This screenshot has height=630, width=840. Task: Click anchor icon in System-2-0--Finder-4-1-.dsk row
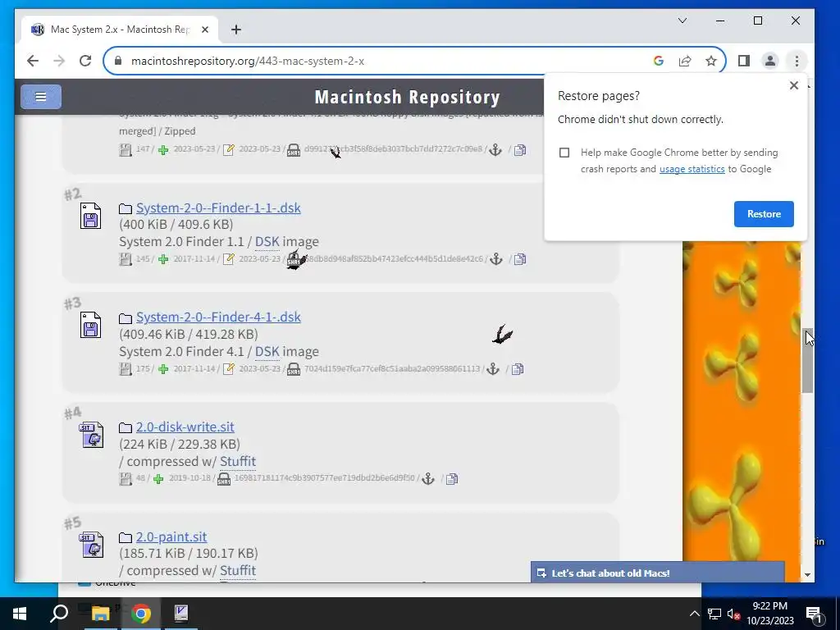[x=493, y=369]
